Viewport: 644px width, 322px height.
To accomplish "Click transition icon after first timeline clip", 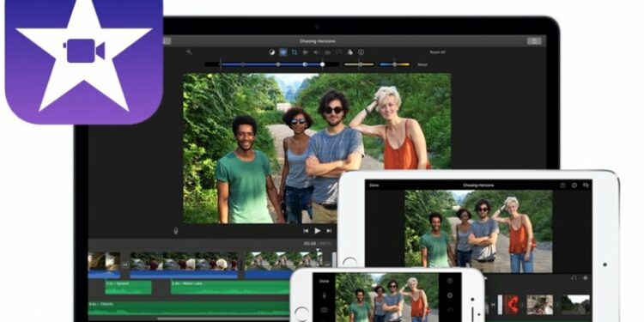I will point(125,265).
